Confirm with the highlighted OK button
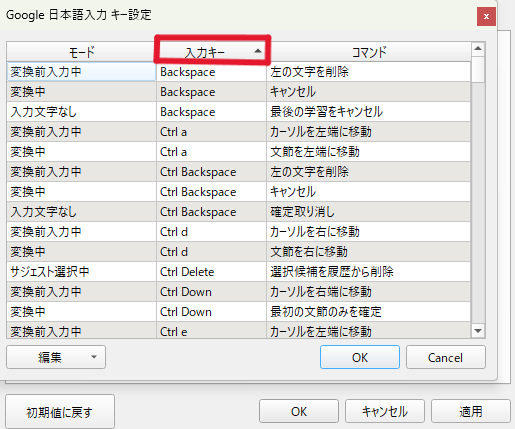Screen dimensions: 515x429 360,357
